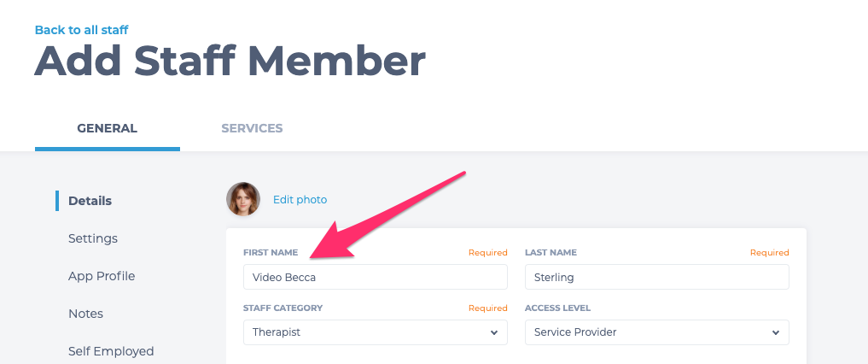Click the Last Name field label

551,253
